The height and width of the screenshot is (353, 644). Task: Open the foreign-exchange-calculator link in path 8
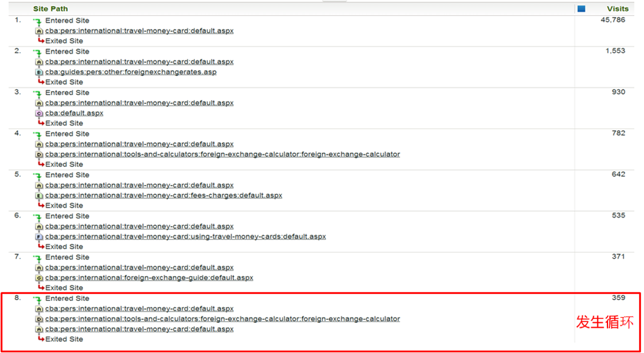coord(222,319)
